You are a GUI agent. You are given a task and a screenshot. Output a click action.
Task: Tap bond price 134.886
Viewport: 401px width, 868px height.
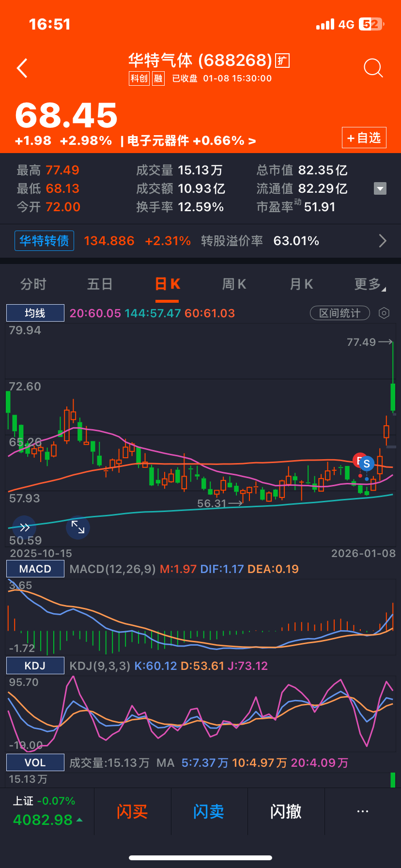coord(109,241)
